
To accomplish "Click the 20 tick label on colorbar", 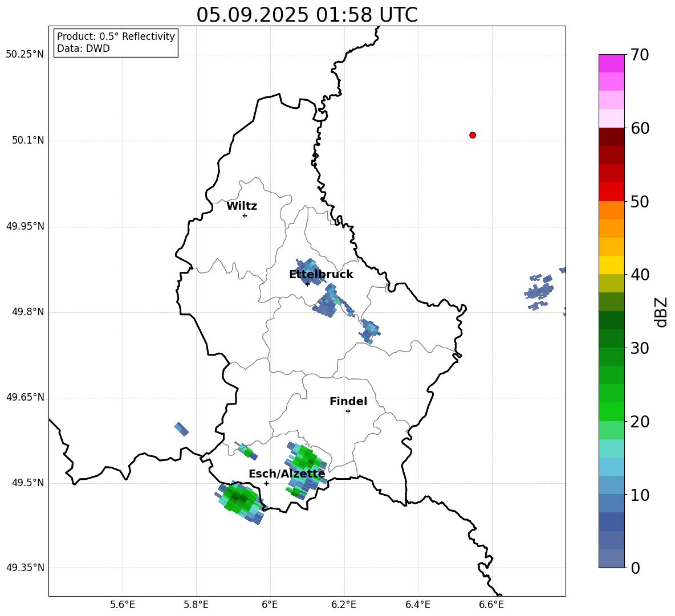I will point(640,422).
